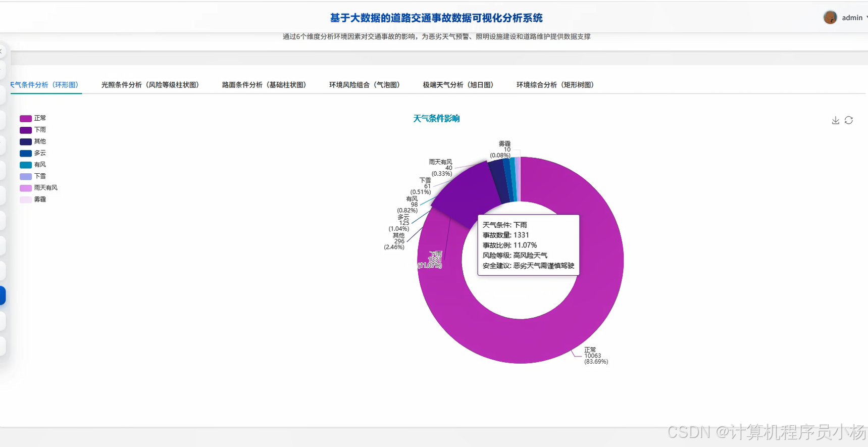Toggle the 多云 legend entry
The width and height of the screenshot is (868, 447).
click(33, 153)
